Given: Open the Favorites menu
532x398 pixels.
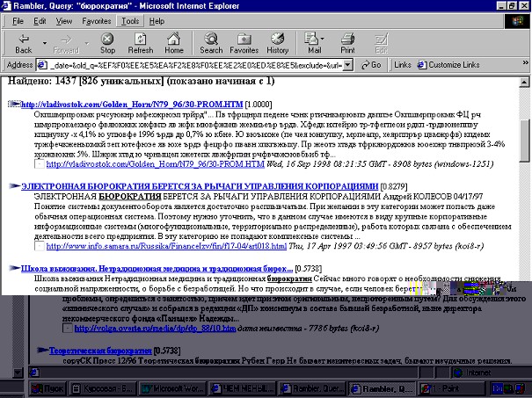Looking at the screenshot, I should (97, 21).
